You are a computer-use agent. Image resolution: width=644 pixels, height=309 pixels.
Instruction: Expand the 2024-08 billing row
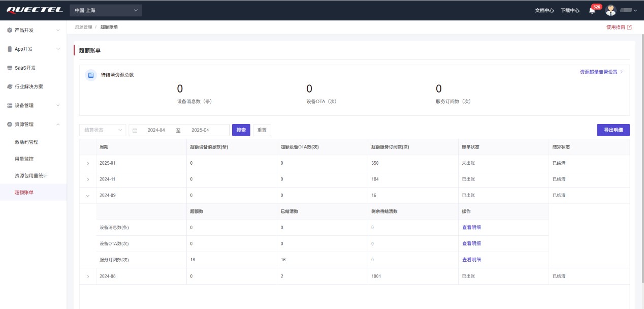(x=88, y=276)
